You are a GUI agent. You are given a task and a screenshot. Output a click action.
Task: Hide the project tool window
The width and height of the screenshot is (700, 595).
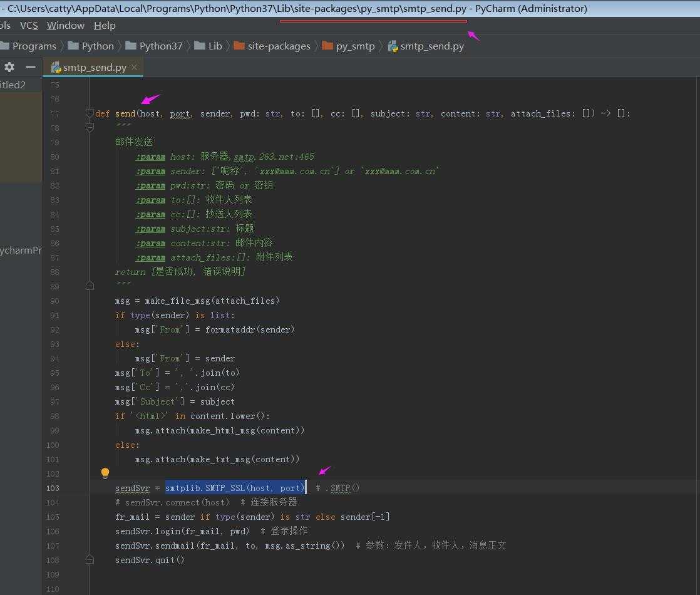(x=30, y=67)
